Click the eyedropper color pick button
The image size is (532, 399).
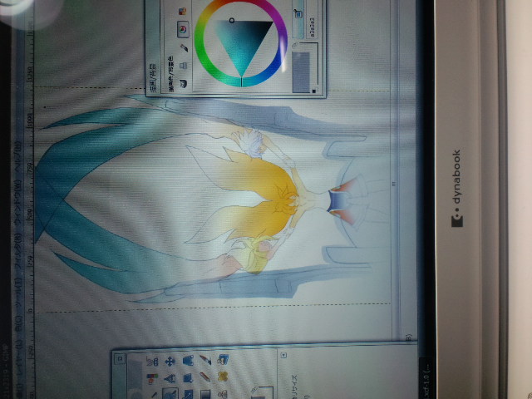tap(298, 14)
